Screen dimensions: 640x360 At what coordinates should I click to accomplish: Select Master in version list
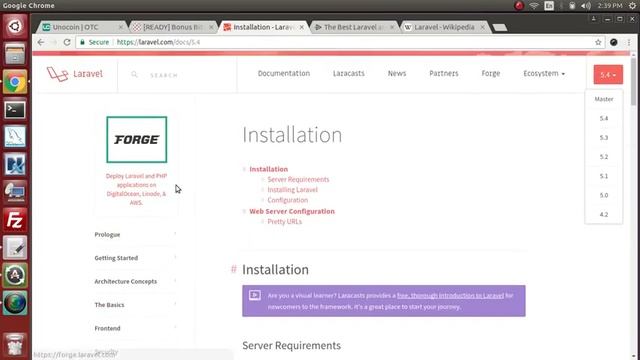click(x=604, y=99)
